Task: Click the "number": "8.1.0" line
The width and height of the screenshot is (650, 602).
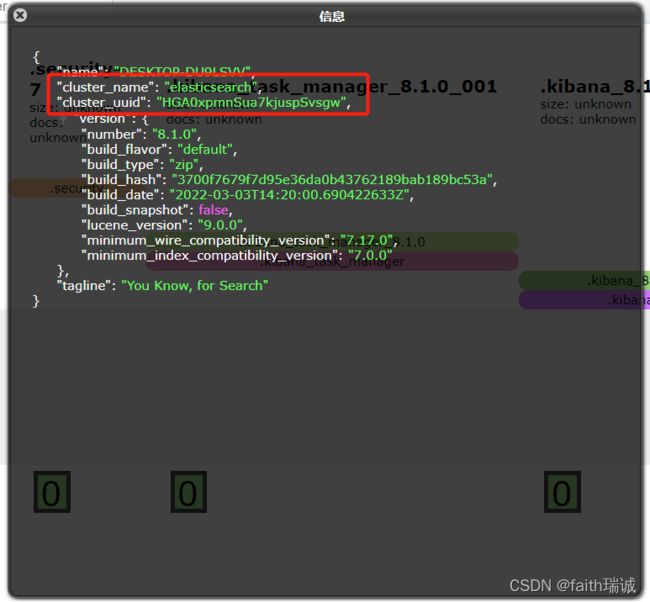Action: [141, 134]
